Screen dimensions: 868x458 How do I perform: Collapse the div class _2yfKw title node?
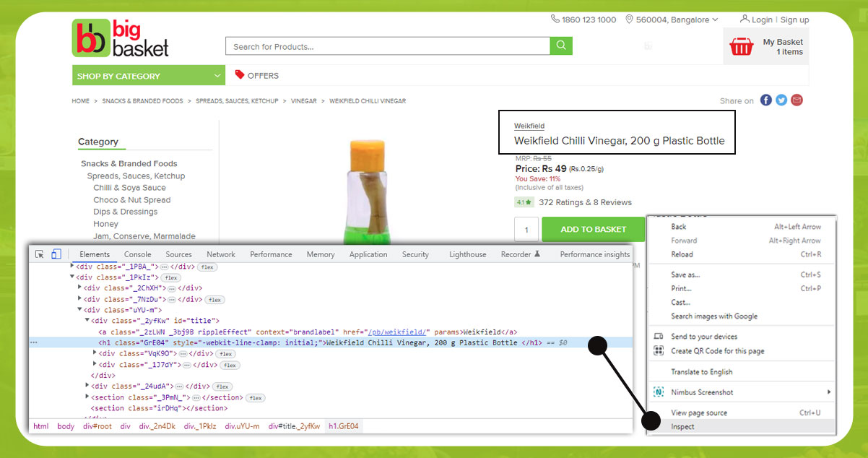coord(87,321)
